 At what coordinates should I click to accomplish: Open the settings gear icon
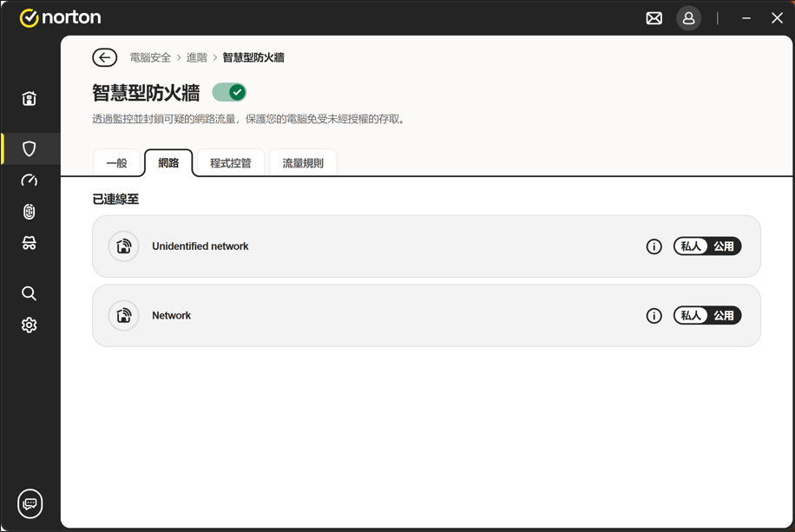30,325
